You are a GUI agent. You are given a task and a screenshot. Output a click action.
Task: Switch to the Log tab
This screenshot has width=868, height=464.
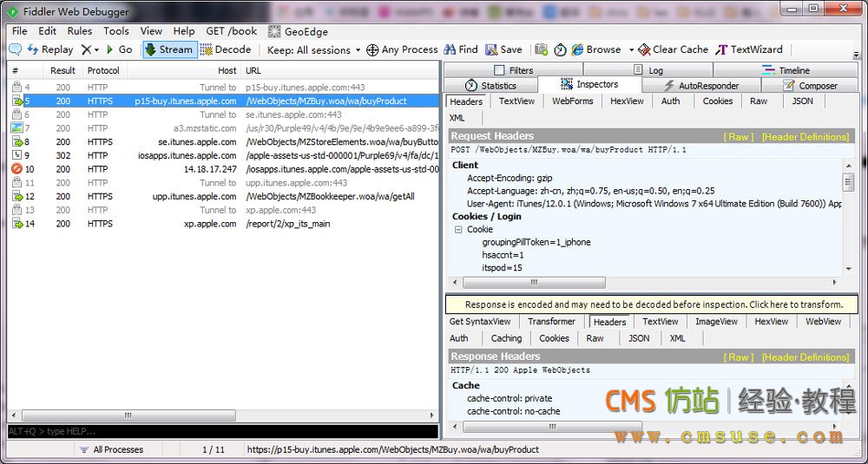[x=648, y=70]
